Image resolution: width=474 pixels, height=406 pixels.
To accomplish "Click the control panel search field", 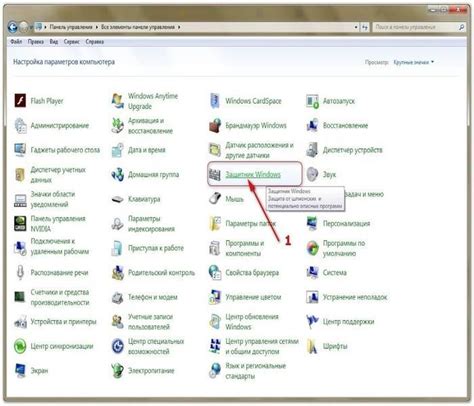I will coord(415,27).
